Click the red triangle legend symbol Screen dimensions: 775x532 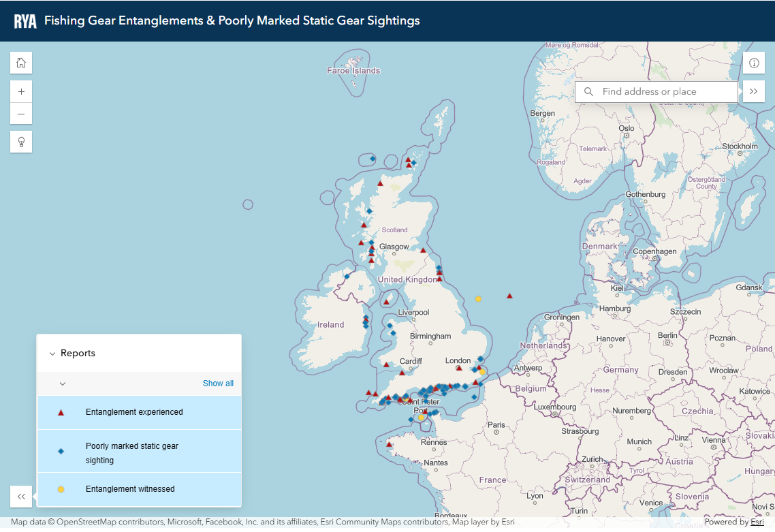pyautogui.click(x=61, y=412)
